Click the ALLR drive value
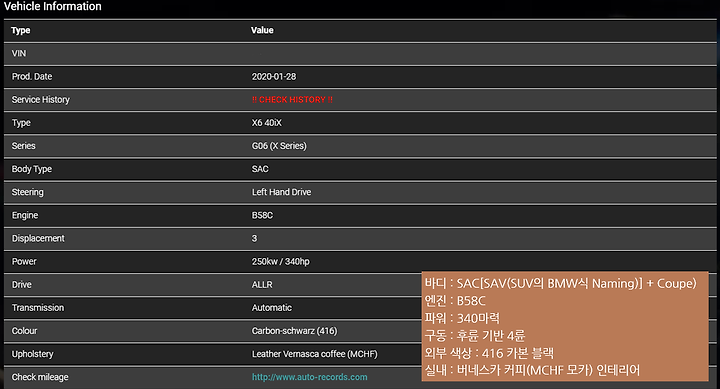This screenshot has width=720, height=389. click(262, 285)
